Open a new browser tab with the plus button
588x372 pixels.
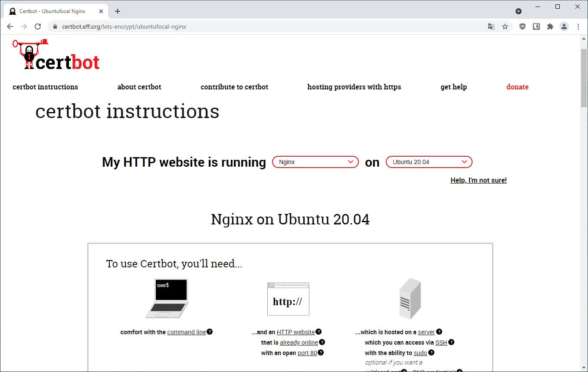pyautogui.click(x=117, y=11)
